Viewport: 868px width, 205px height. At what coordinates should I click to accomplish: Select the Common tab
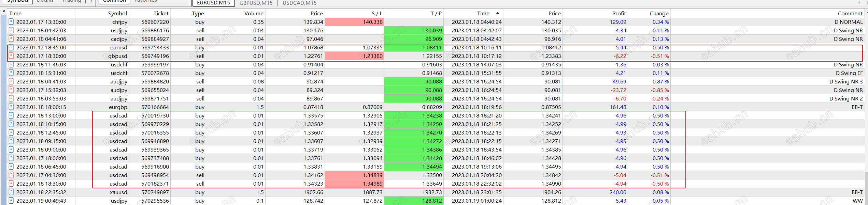coord(114,1)
